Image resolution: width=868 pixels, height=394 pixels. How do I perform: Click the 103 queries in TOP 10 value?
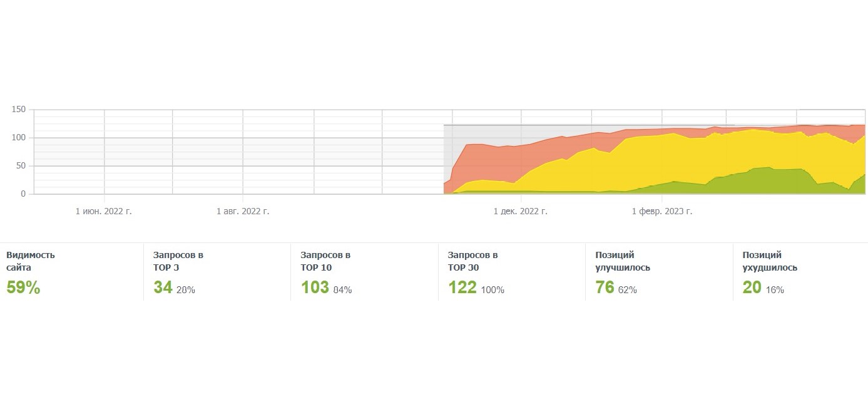315,288
